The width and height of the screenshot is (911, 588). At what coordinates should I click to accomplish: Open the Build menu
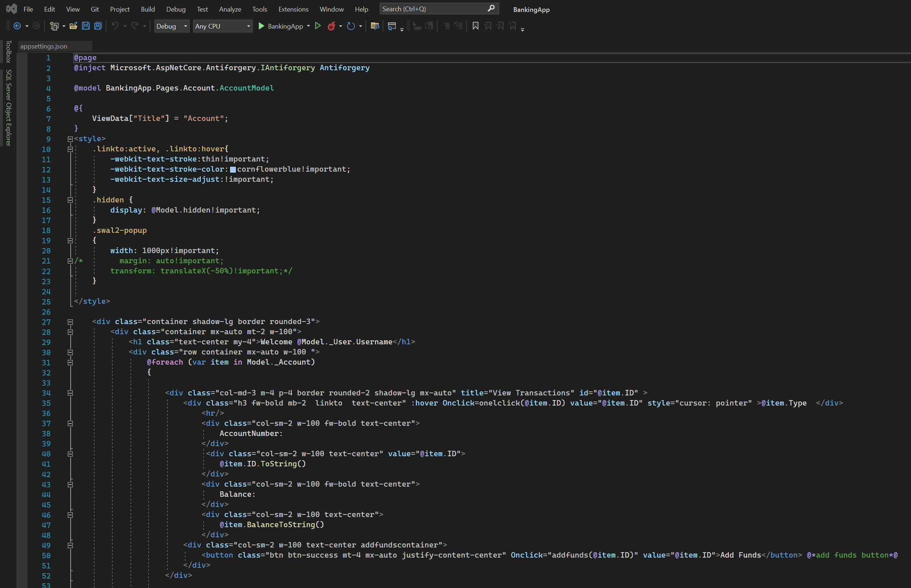(148, 9)
